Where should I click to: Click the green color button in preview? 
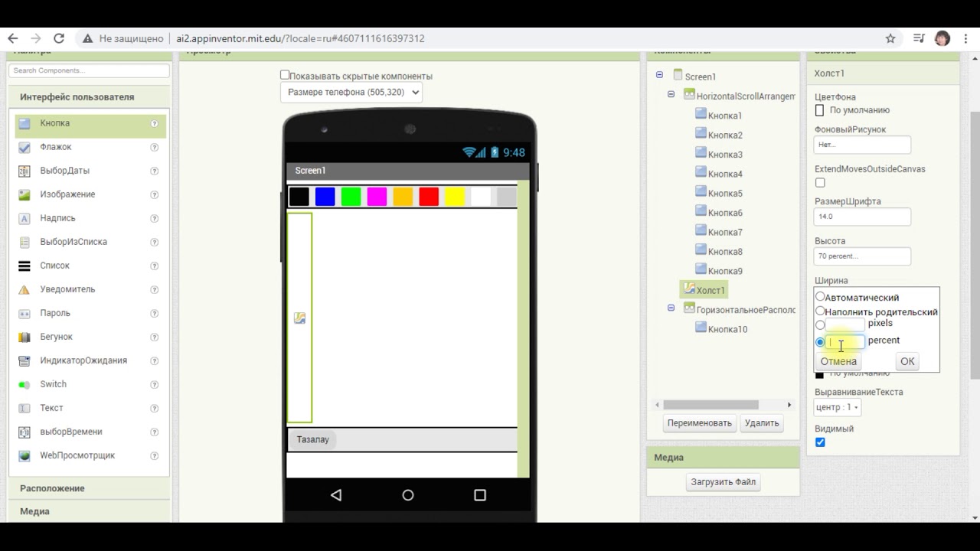pyautogui.click(x=351, y=197)
